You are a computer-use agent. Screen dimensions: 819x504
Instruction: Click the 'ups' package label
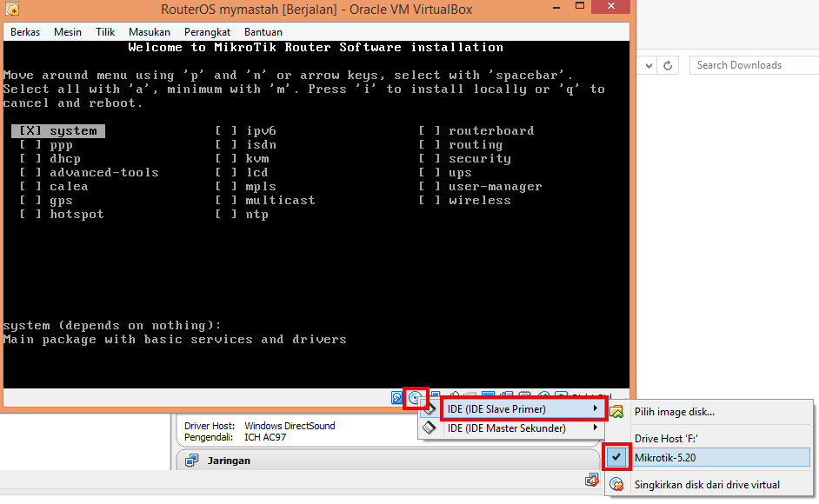[x=460, y=173]
